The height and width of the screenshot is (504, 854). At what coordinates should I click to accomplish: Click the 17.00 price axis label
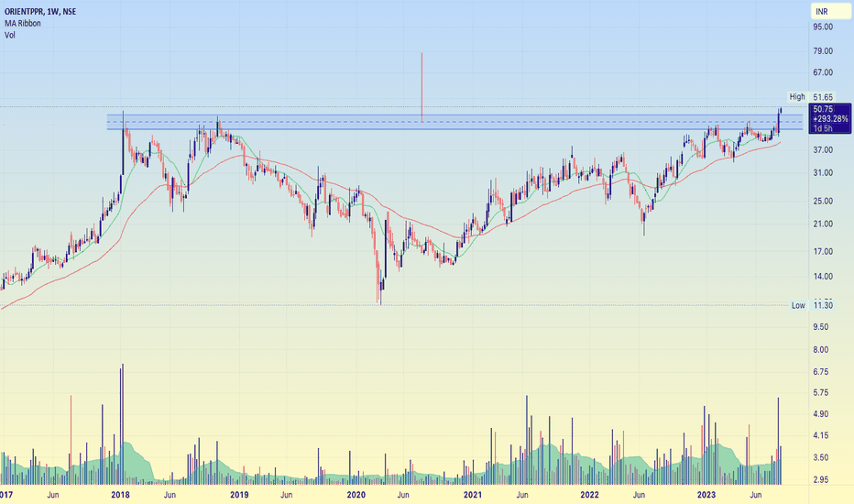(x=823, y=252)
